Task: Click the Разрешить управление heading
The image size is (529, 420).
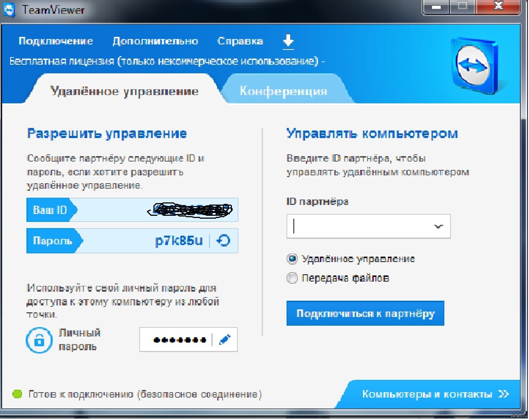Action: tap(107, 133)
